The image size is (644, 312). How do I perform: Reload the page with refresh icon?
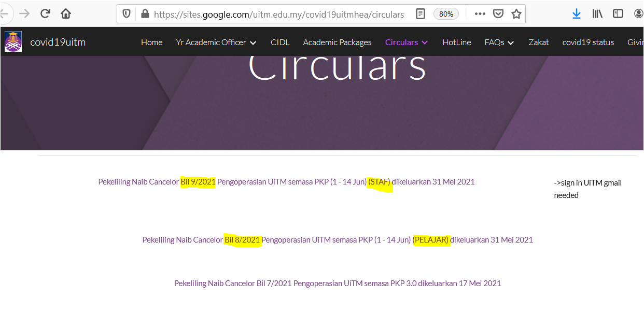tap(45, 14)
